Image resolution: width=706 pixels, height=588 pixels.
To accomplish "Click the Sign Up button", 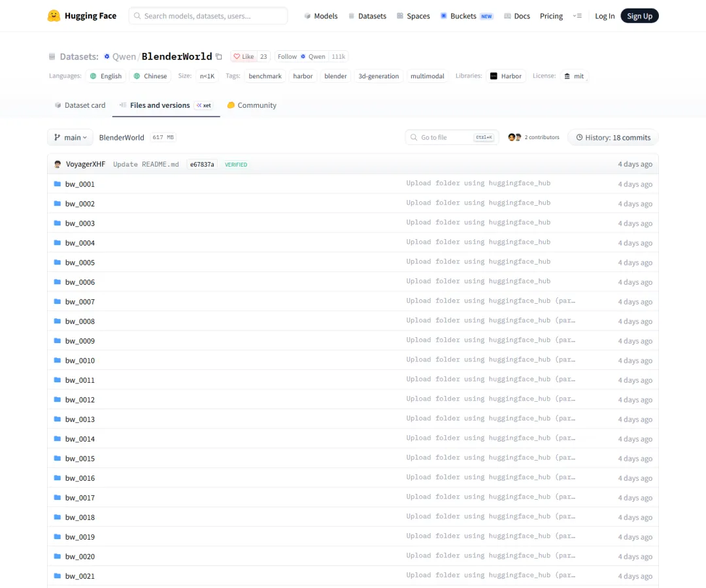I will point(639,16).
